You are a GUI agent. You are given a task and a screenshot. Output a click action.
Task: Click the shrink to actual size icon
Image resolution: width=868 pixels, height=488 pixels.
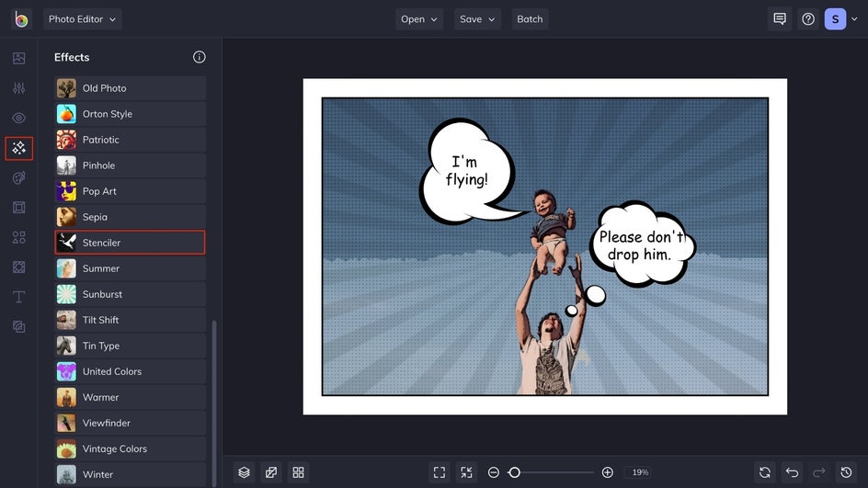467,472
